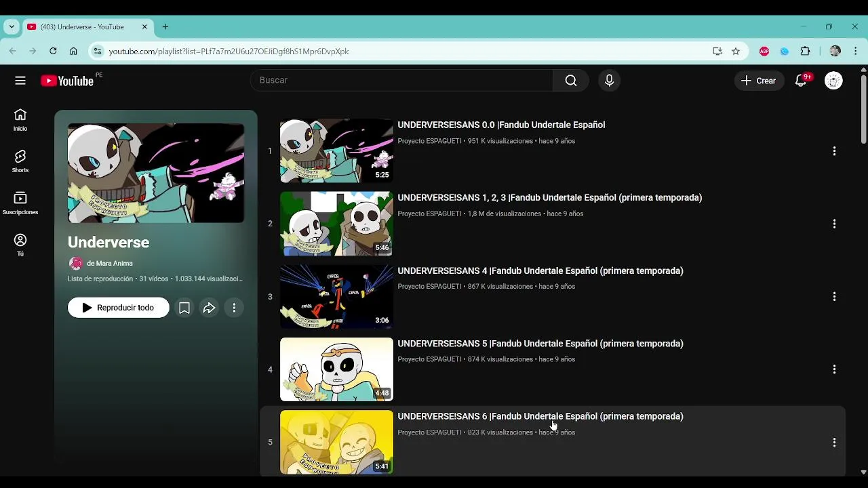The width and height of the screenshot is (868, 488).
Task: Go to browser home page
Action: point(73,51)
